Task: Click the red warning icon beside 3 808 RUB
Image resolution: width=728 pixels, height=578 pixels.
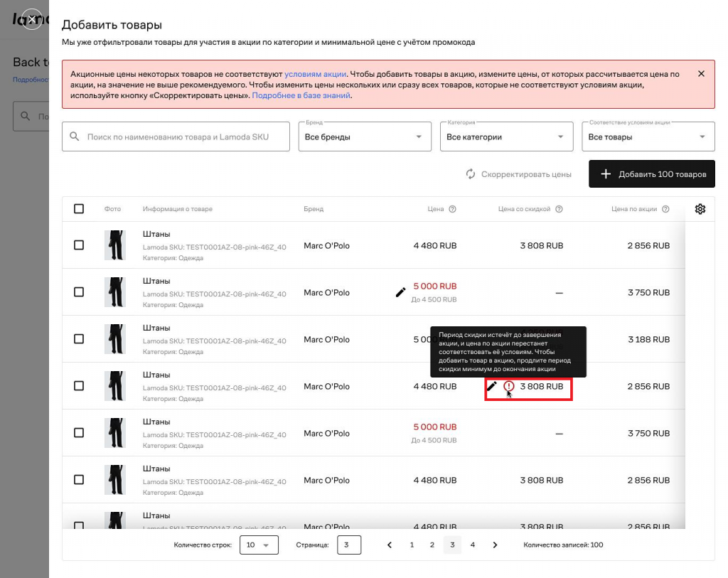Action: coord(509,386)
